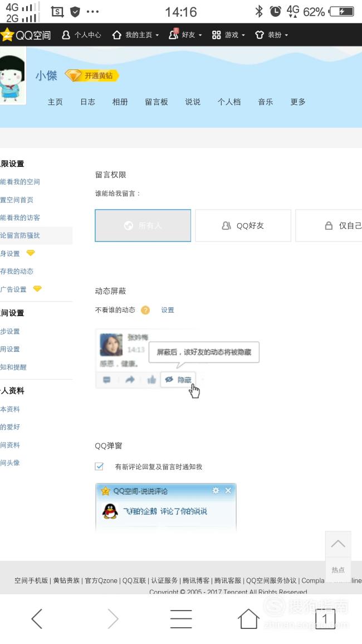362x644 pixels.
Task: Open 步设置 sidebar item
Action: pos(10,331)
